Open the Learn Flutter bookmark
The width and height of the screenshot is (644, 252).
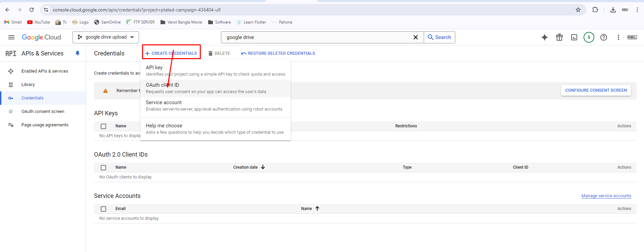click(x=251, y=22)
